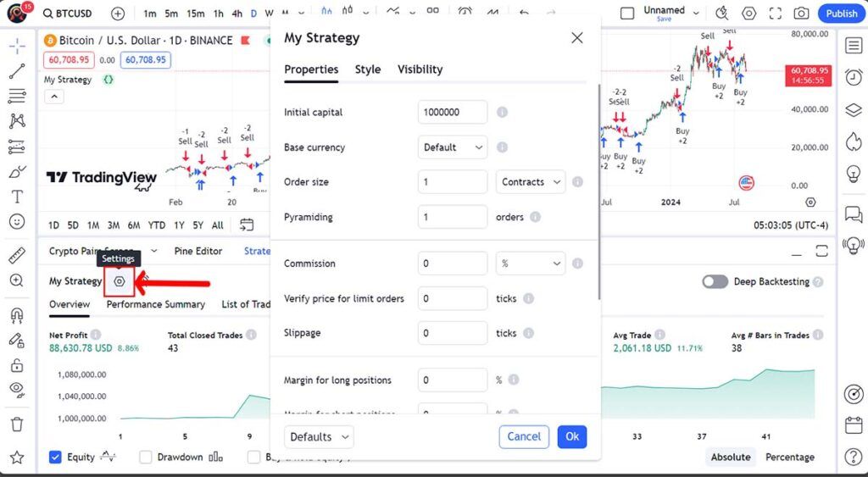Image resolution: width=868 pixels, height=477 pixels.
Task: Click the Initial capital input field
Action: pyautogui.click(x=453, y=113)
